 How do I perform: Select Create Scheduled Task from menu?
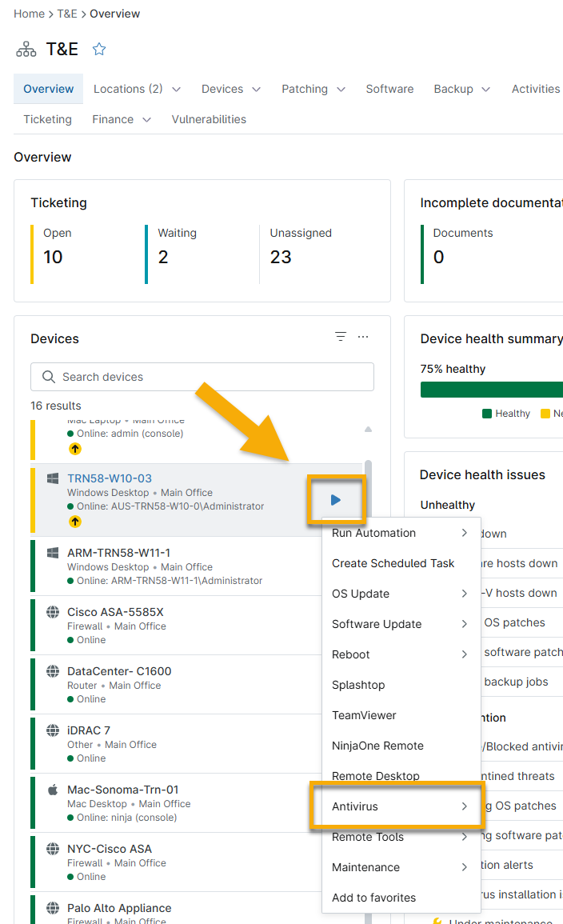393,563
